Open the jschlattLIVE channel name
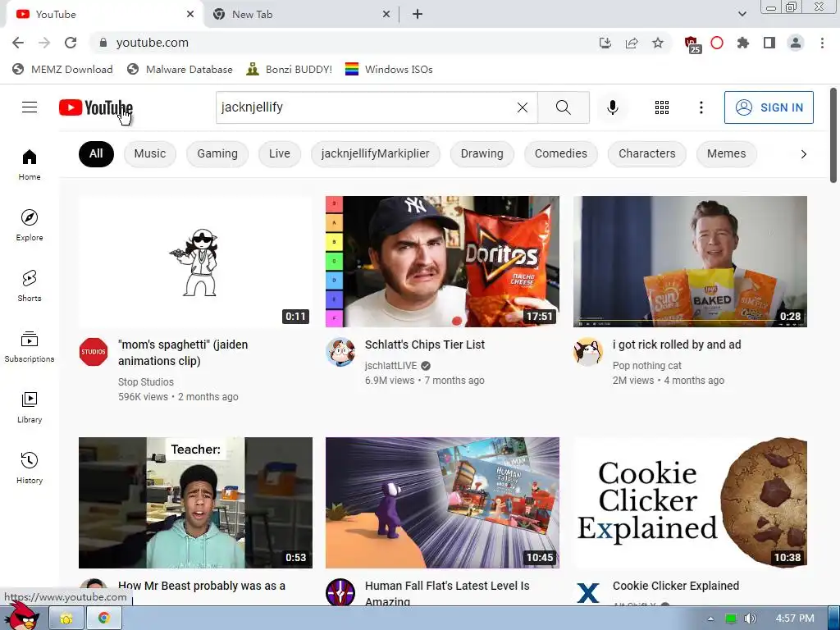The image size is (840, 630). point(390,365)
